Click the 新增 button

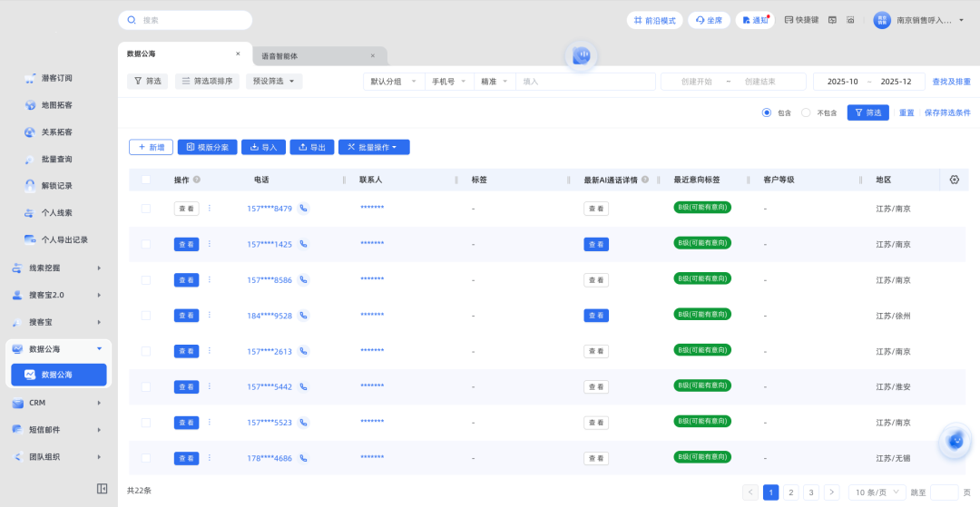point(151,147)
